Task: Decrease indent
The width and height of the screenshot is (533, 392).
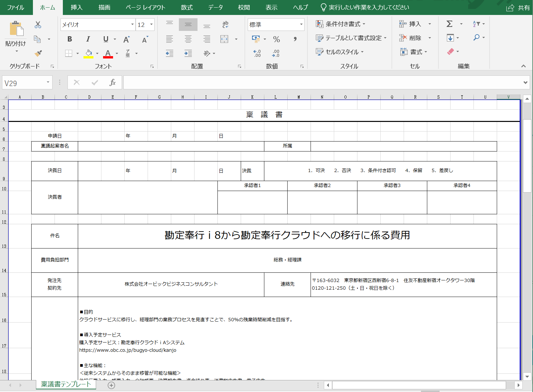Action: pos(170,53)
